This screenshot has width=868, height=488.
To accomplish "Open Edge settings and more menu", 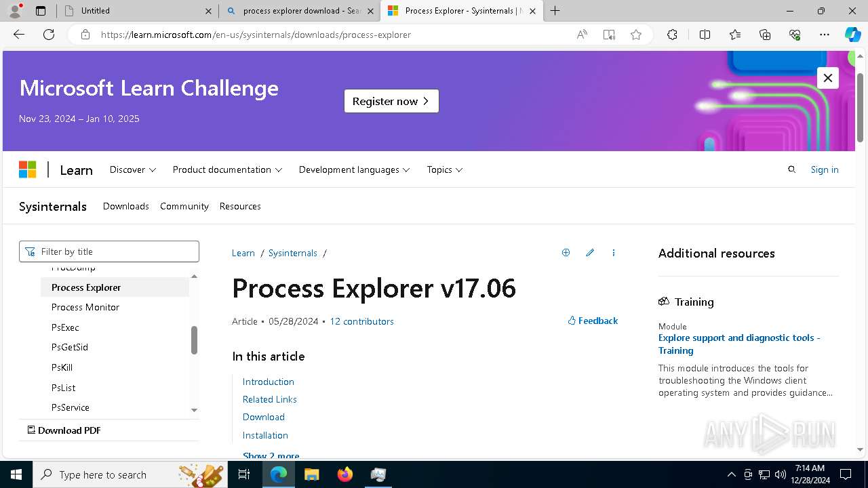I will tap(825, 35).
